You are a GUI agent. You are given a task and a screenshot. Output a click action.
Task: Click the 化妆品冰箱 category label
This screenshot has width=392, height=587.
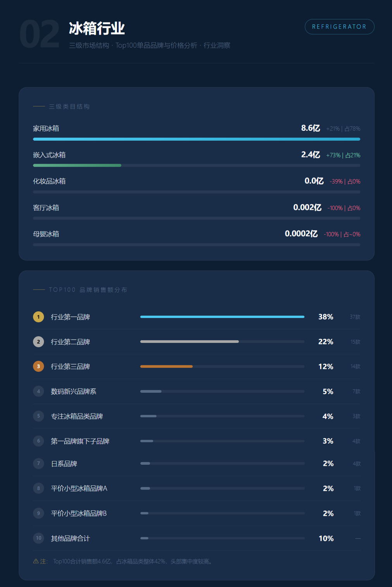(x=49, y=181)
